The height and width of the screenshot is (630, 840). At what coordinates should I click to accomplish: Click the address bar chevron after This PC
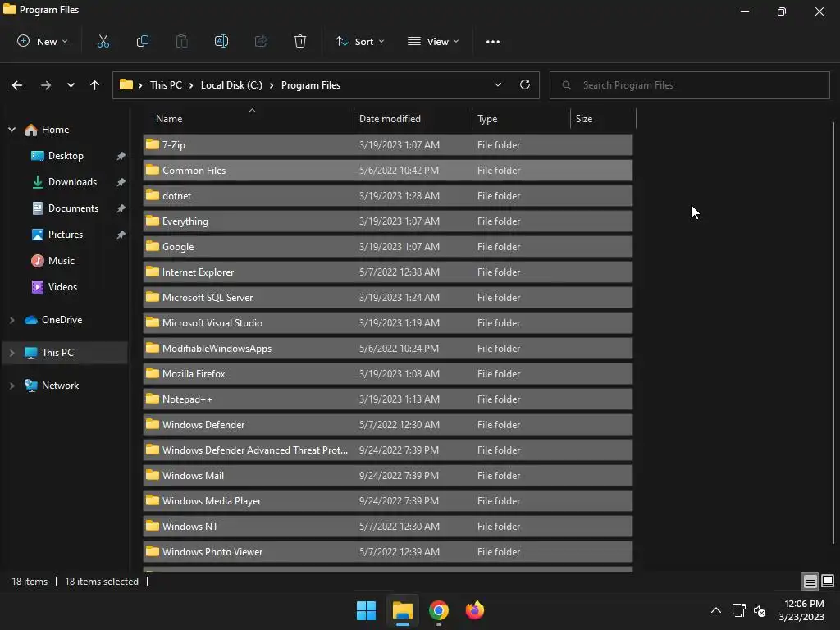[x=191, y=85]
